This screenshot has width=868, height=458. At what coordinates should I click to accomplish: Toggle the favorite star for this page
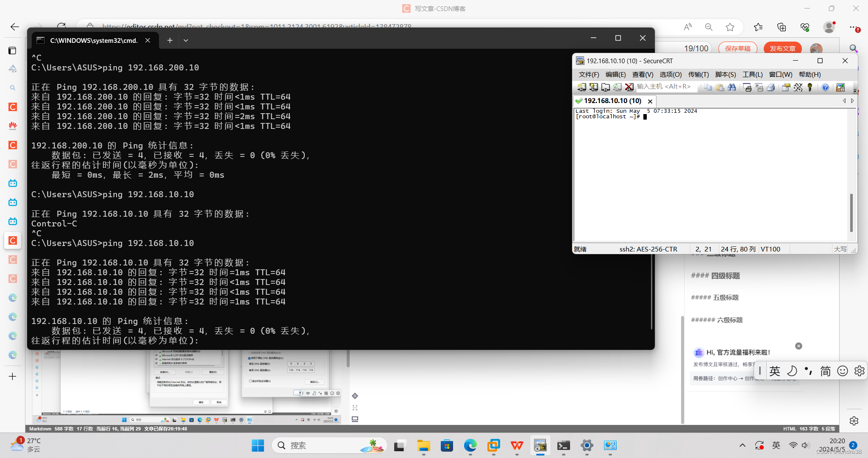pos(730,27)
